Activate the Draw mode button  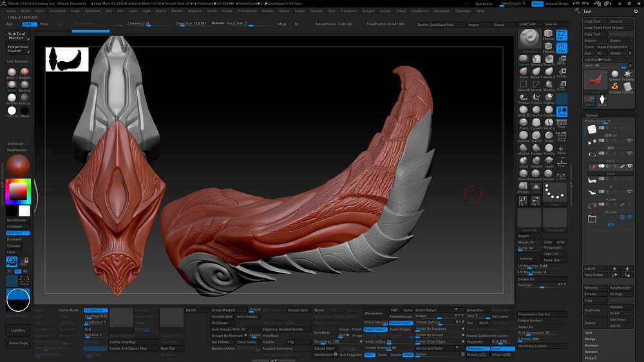tap(562, 48)
